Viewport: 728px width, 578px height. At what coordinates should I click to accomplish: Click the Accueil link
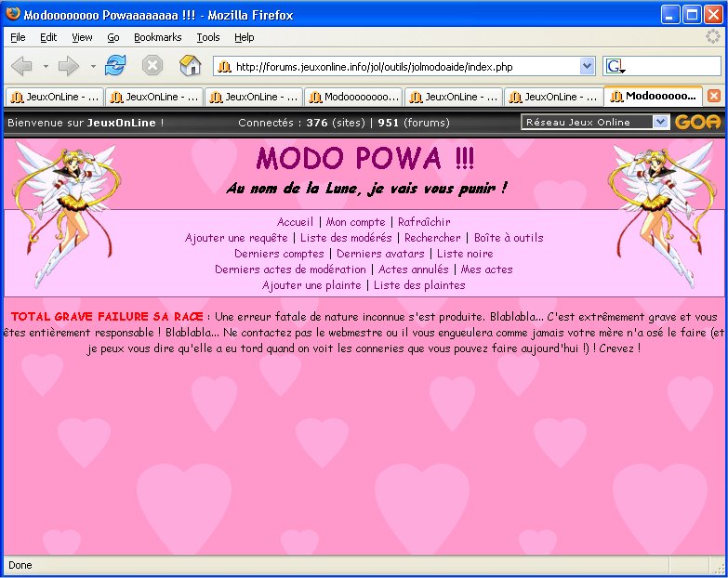click(x=295, y=222)
